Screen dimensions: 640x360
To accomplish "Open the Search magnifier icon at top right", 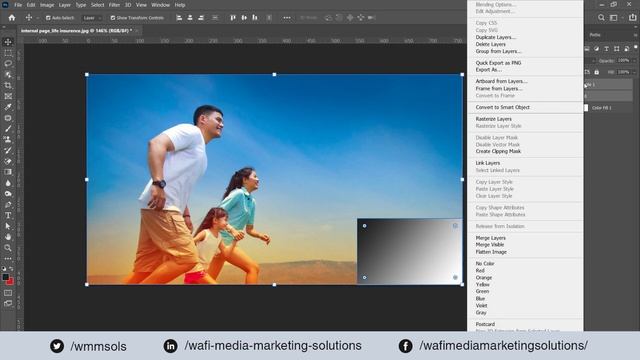I will coord(601,18).
